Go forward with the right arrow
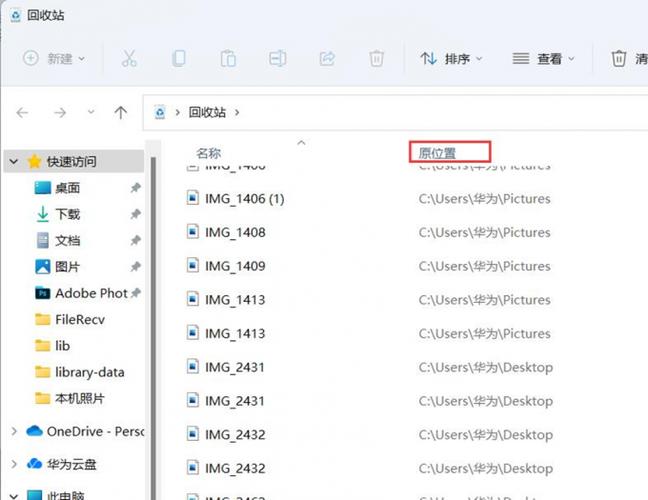Image resolution: width=648 pixels, height=500 pixels. coord(60,112)
